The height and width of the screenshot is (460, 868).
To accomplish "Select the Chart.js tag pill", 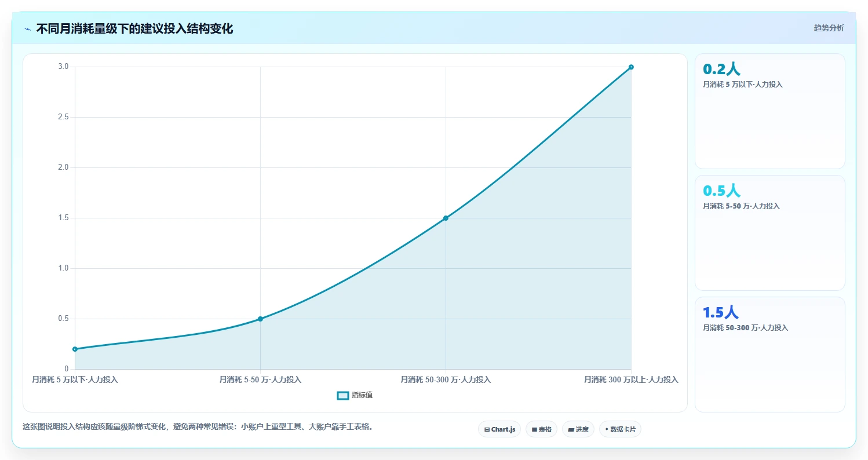I will [499, 429].
